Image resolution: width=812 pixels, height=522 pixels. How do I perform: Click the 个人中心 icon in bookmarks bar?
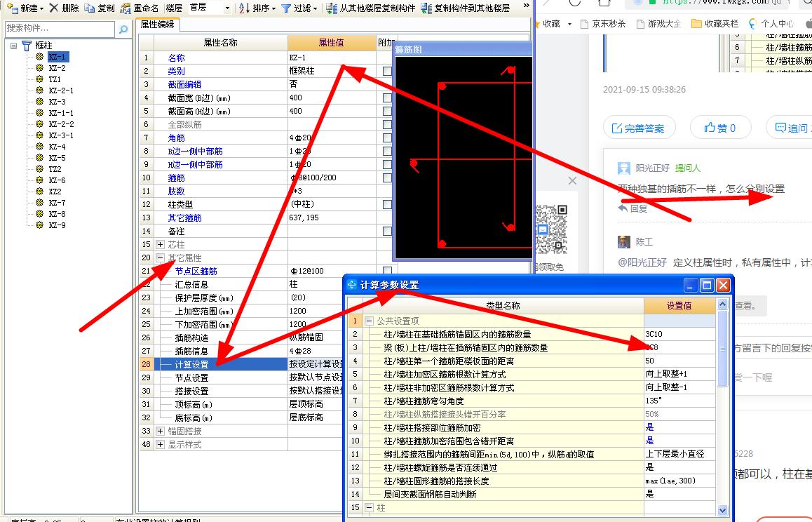pyautogui.click(x=753, y=23)
